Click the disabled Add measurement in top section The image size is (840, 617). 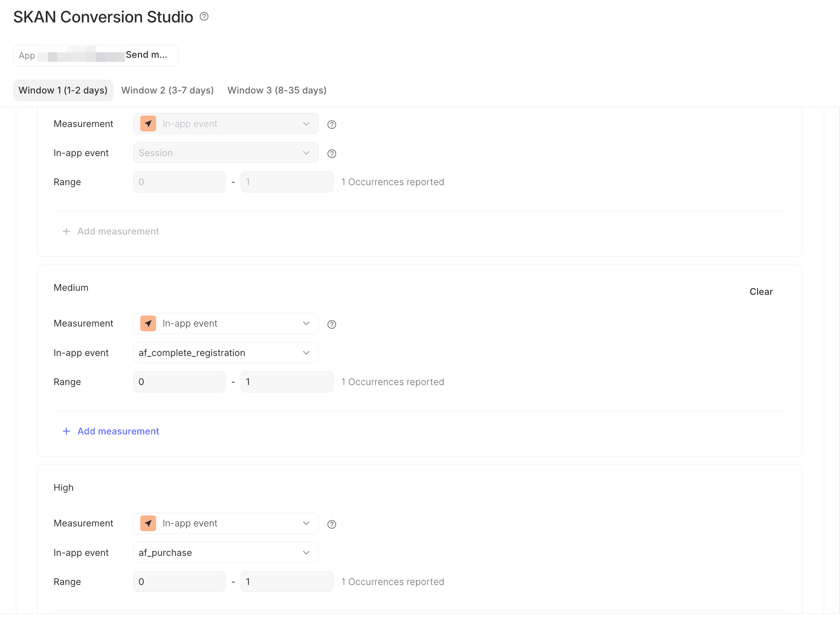111,232
